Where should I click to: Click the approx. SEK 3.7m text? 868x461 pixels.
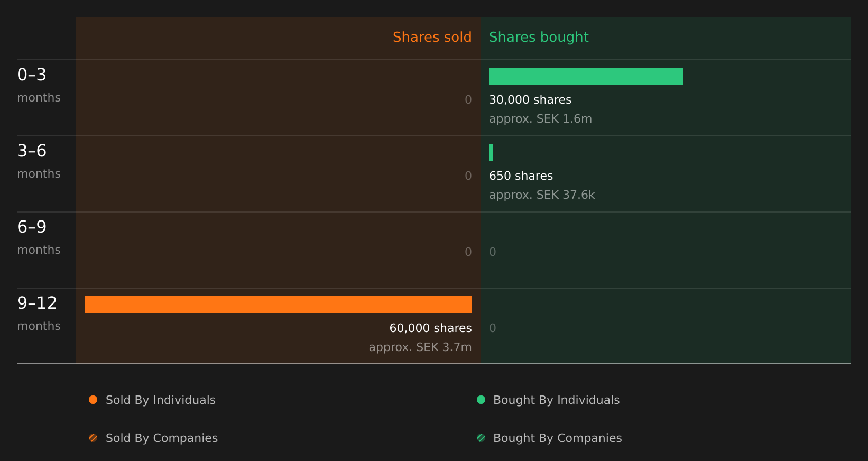[x=420, y=347]
